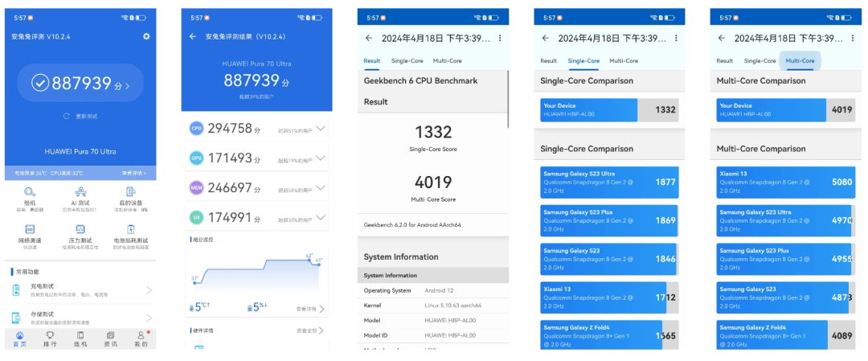Open 查看详情 under the temperature chart
Image resolution: width=868 pixels, height=361 pixels.
(x=310, y=309)
